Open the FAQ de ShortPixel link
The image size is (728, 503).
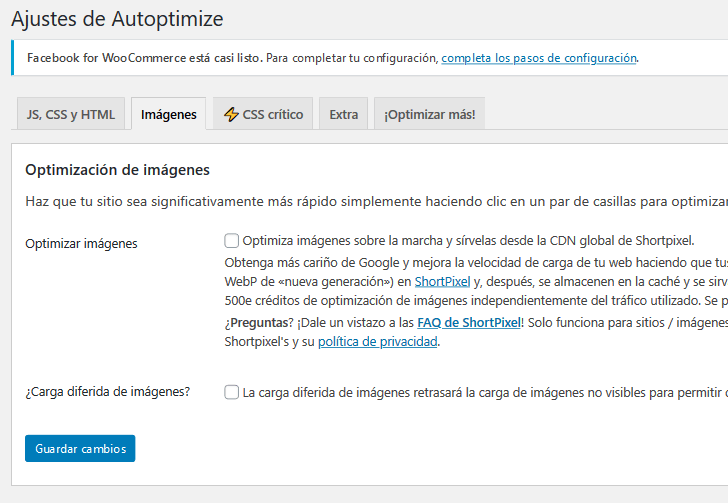469,322
